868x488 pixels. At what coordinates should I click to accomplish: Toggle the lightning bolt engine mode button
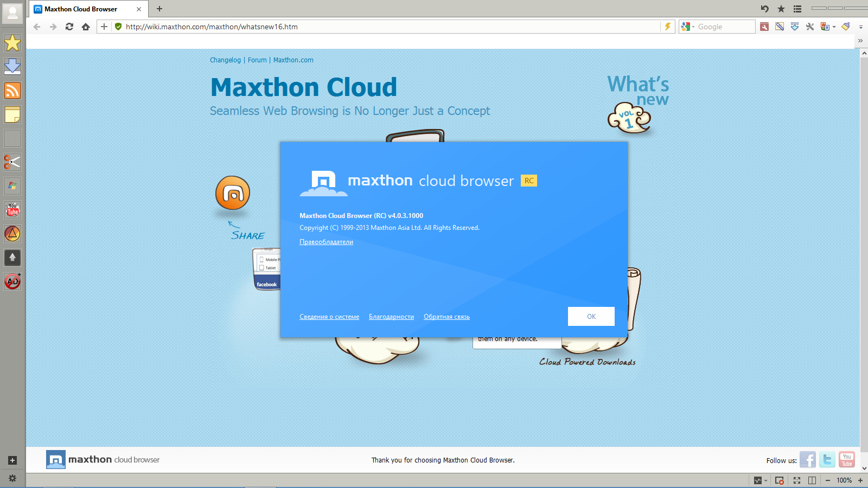pyautogui.click(x=668, y=27)
